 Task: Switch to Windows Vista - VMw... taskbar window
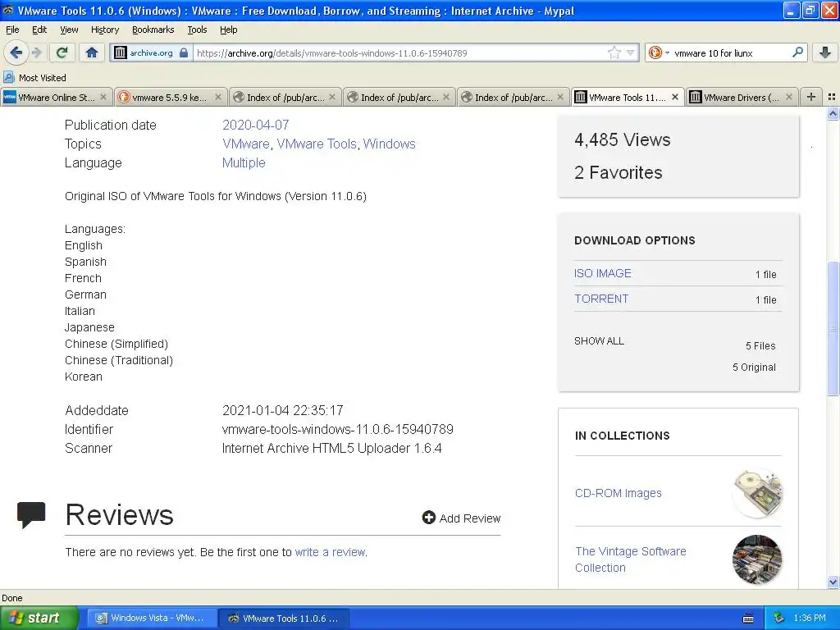click(x=151, y=618)
